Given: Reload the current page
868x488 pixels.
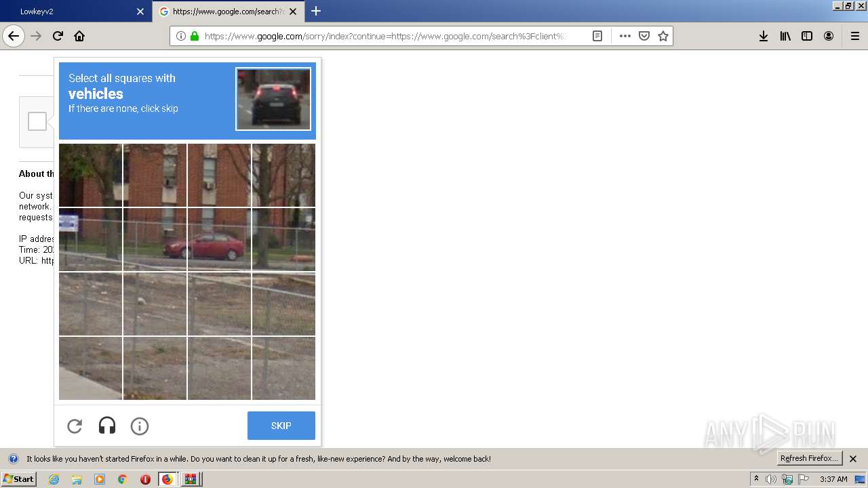Looking at the screenshot, I should pos(58,36).
